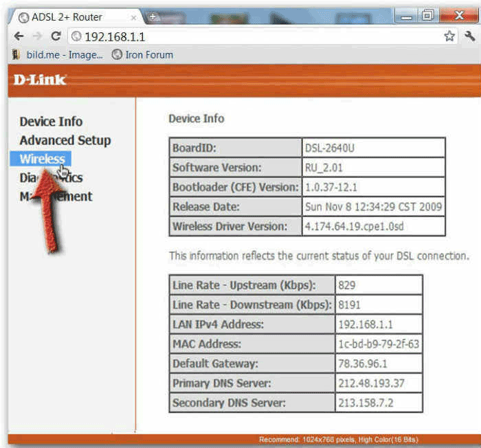Click the DSL connection status sentence
Screen dimensions: 481x448
(x=320, y=256)
